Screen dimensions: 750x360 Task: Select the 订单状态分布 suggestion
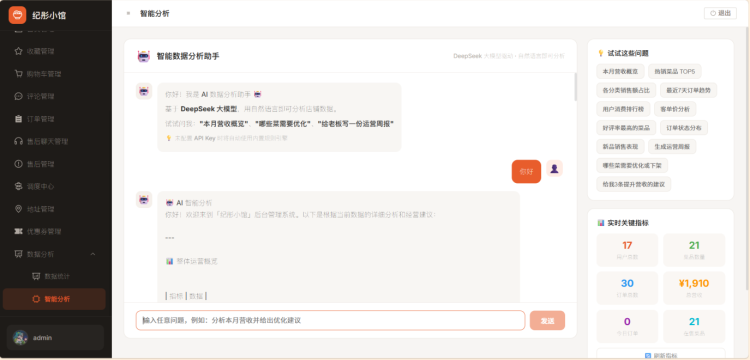tap(684, 128)
